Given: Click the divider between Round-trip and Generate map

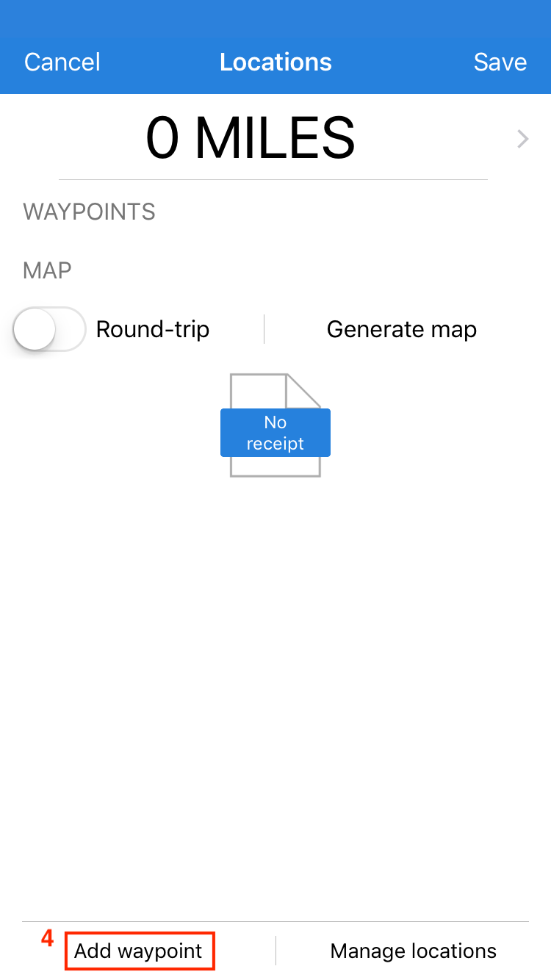Looking at the screenshot, I should click(264, 329).
